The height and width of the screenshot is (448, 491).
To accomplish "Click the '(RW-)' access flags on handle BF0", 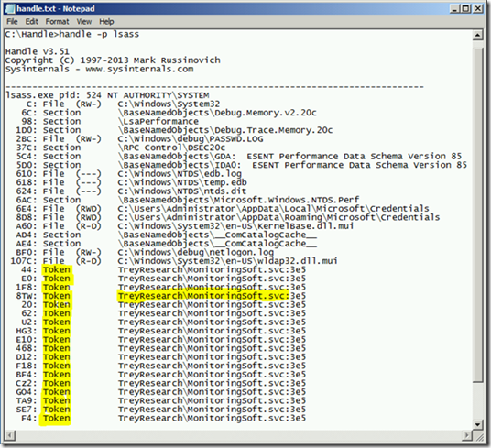I will 89,252.
